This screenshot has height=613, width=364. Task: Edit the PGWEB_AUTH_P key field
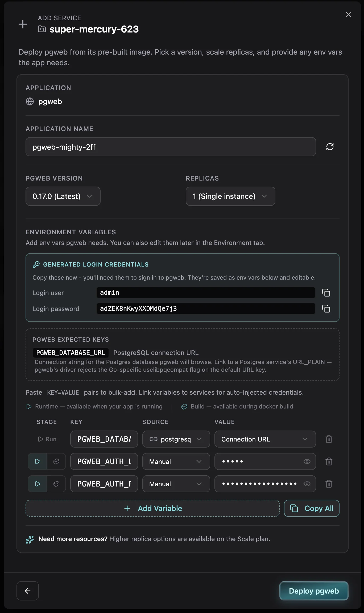point(104,484)
